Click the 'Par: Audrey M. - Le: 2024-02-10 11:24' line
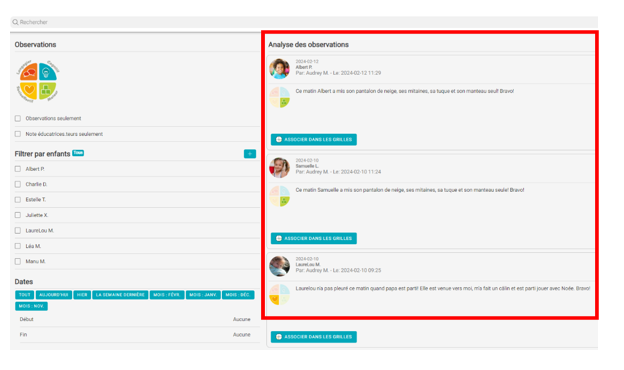The image size is (624, 370). tap(338, 172)
